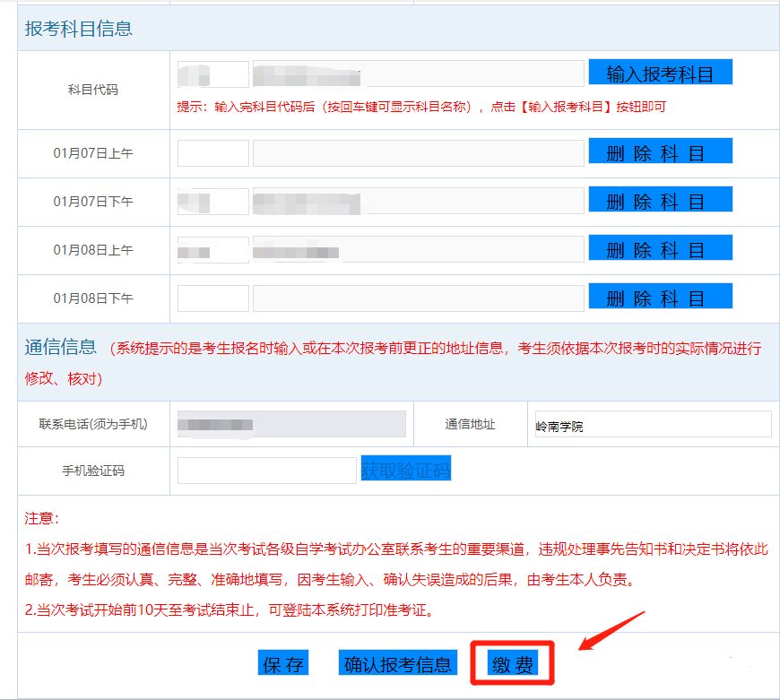The height and width of the screenshot is (700, 780).
Task: Click the 01月07日上午 subject name field
Action: [418, 153]
